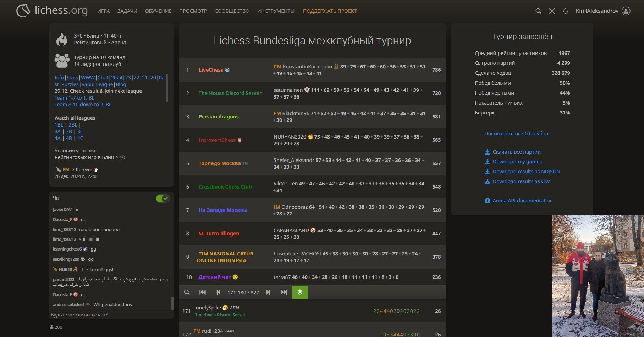Open Persian dragons team row
Viewport: 644px width, 337px height.
pyautogui.click(x=312, y=117)
